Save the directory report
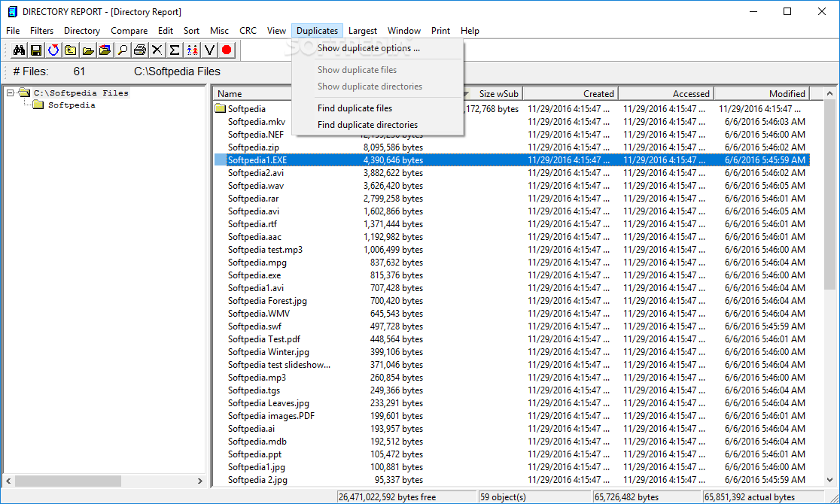The width and height of the screenshot is (840, 504). [x=35, y=50]
